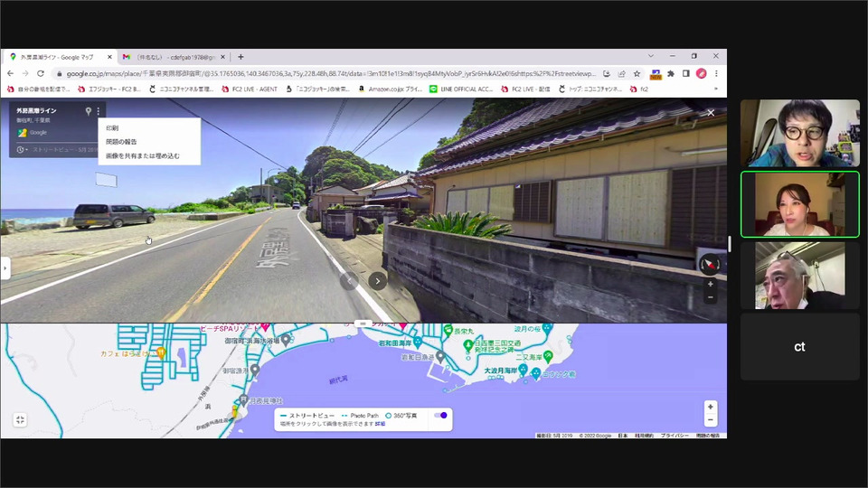Click the プライバシー footer link
The image size is (868, 488).
point(674,436)
